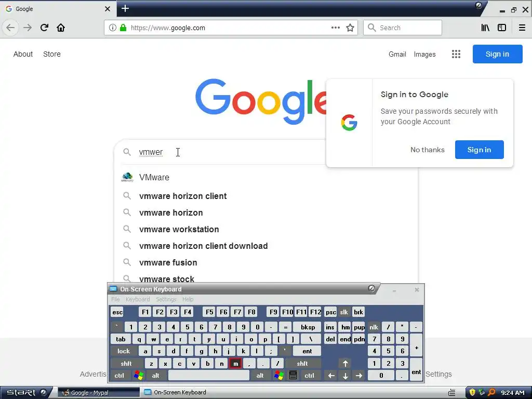
Task: Select the VMware entity suggestion
Action: point(154,177)
